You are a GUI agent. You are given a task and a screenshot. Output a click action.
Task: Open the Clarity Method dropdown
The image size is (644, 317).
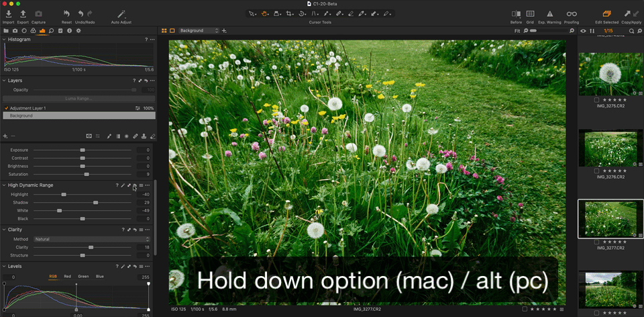coord(92,239)
